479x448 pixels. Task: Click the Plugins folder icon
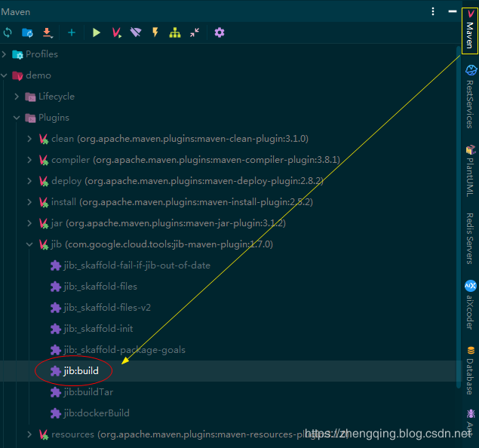tap(30, 118)
